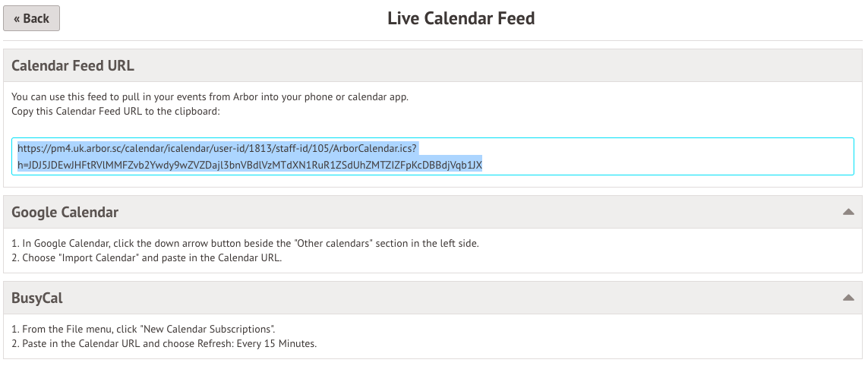Collapse the Google Calendar section arrow
This screenshot has height=366, width=868.
click(x=848, y=213)
